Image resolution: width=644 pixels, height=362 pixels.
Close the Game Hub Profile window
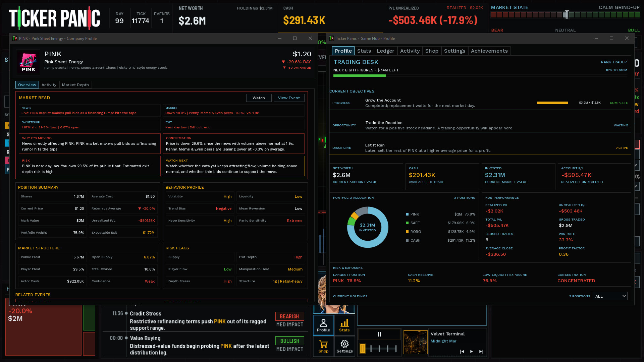(627, 38)
